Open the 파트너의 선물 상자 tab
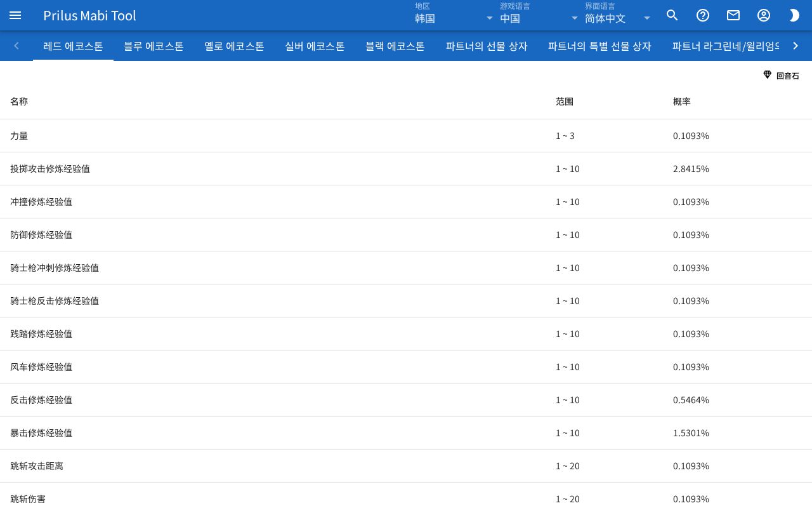Image resolution: width=812 pixels, height=508 pixels. [487, 46]
